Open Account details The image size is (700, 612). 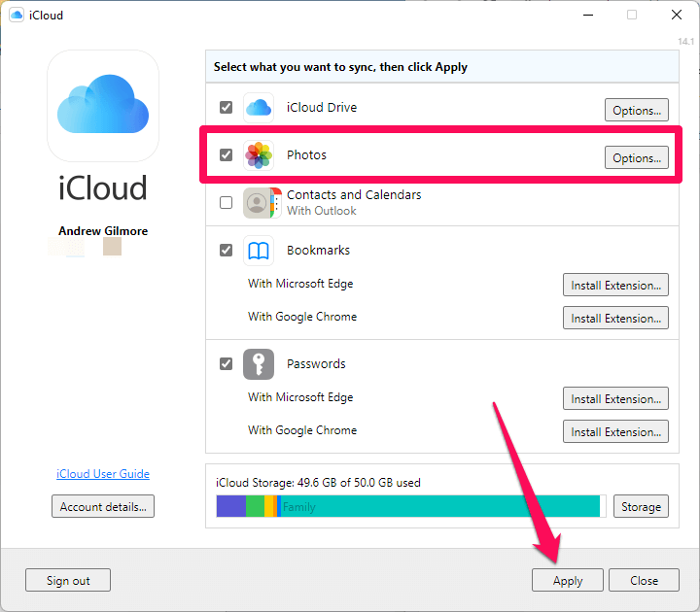103,506
